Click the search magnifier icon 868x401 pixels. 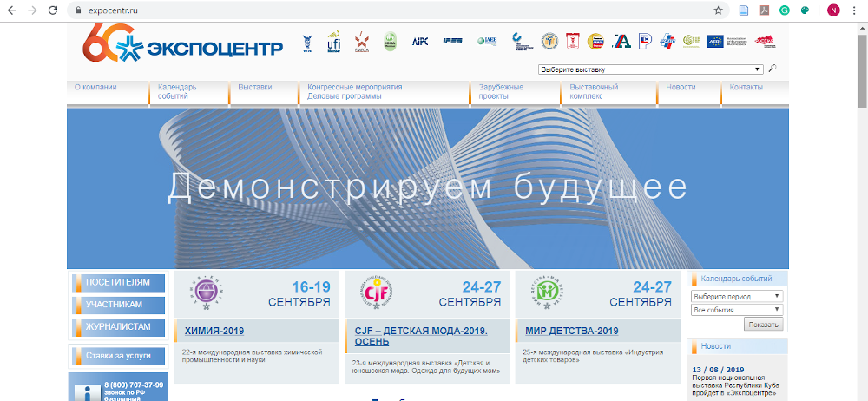click(773, 68)
